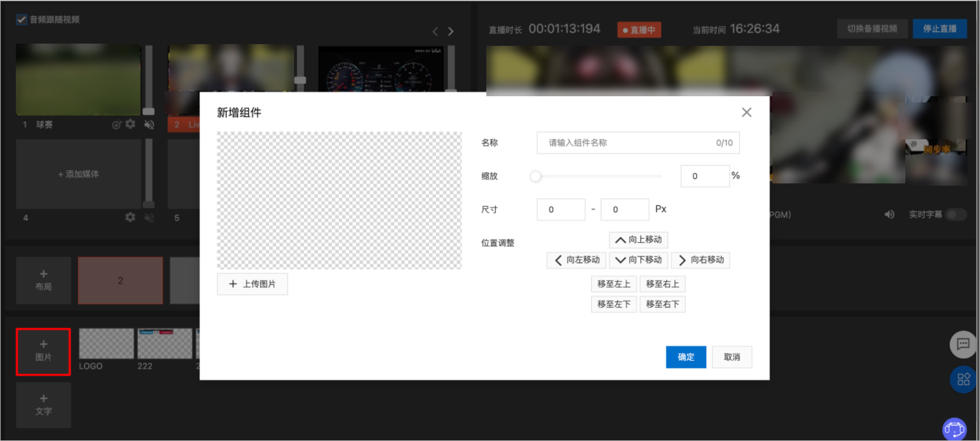Move component with 移至左下
This screenshot has height=441, width=980.
614,305
